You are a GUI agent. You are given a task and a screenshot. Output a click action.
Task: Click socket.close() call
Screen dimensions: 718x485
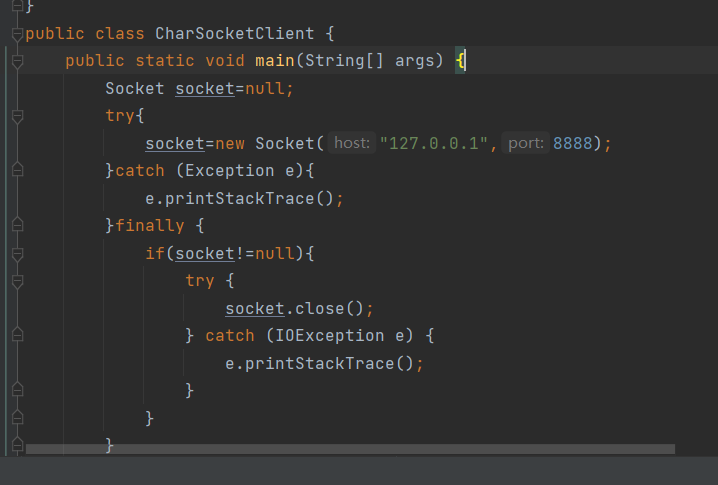click(294, 308)
